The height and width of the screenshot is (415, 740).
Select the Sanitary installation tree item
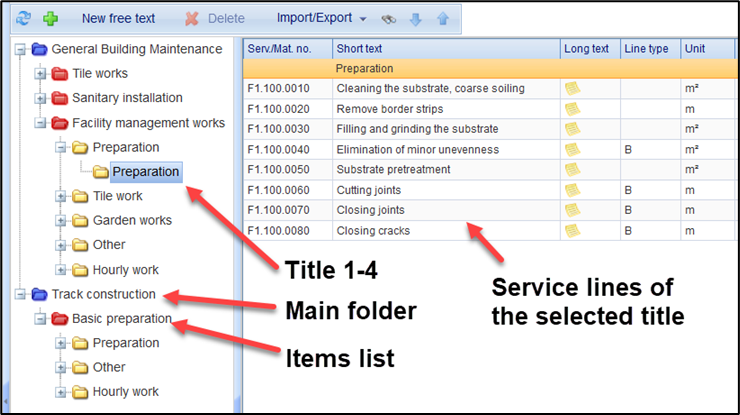pos(127,98)
